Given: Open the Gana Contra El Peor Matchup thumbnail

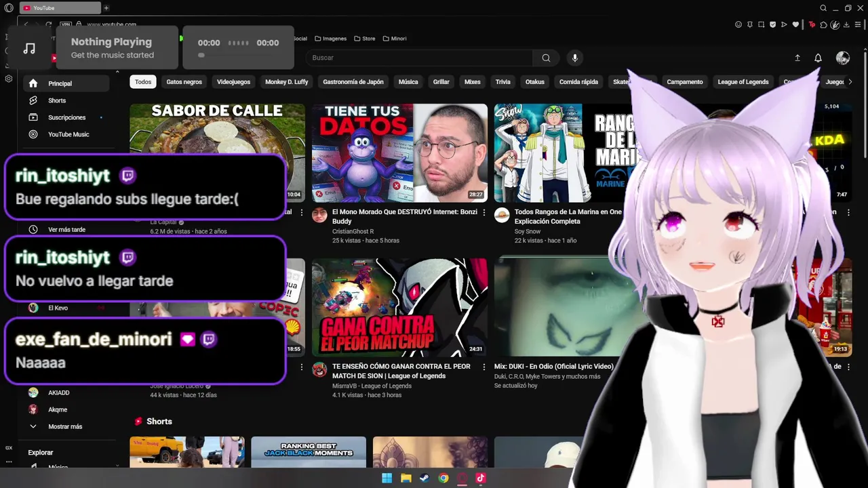Looking at the screenshot, I should tap(399, 308).
